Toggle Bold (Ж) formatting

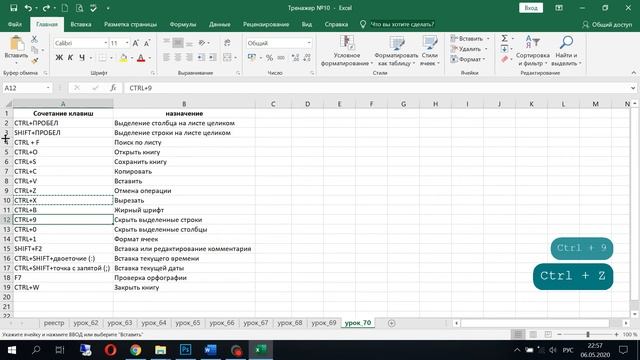(59, 58)
